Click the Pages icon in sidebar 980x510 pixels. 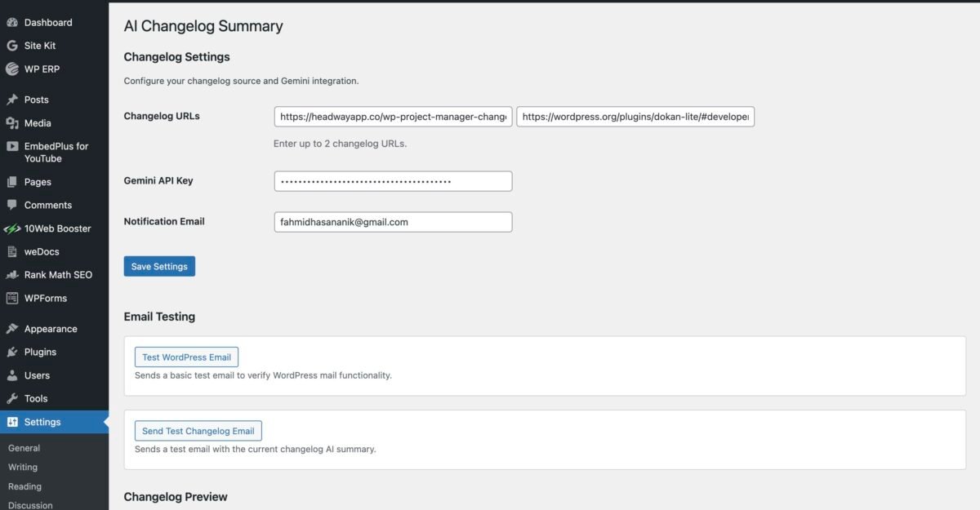pyautogui.click(x=12, y=182)
